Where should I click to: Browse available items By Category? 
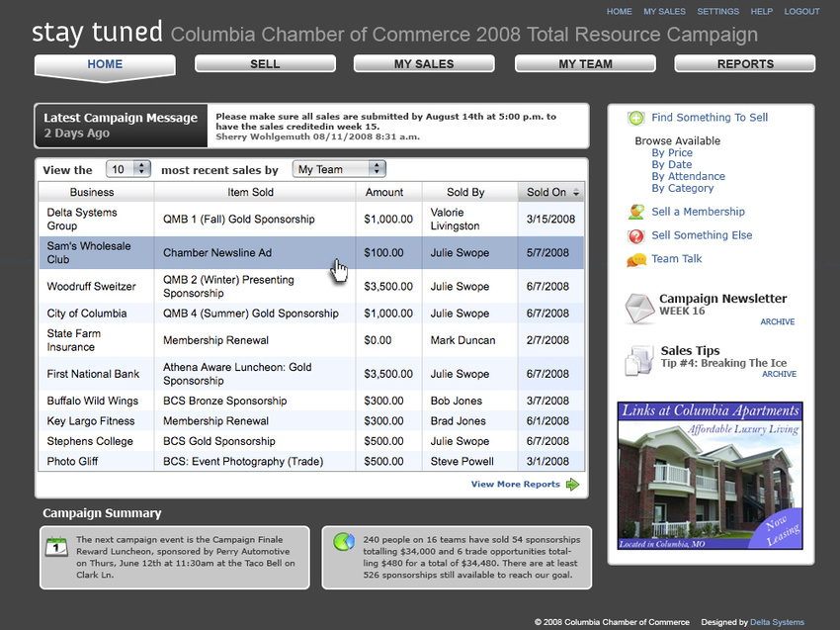683,188
